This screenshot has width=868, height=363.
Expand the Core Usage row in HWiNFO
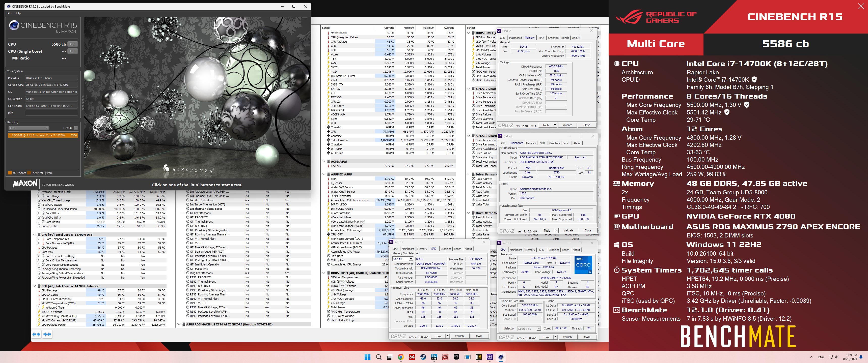click(x=38, y=196)
